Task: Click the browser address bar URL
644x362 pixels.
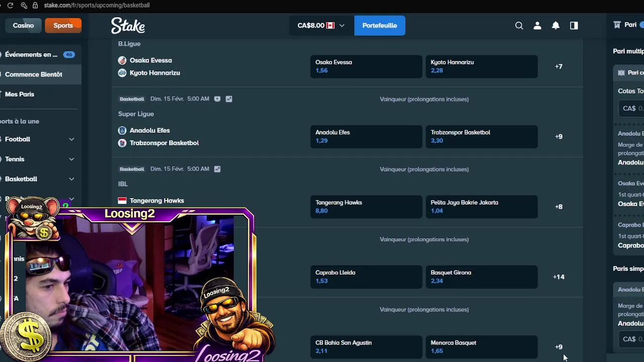Action: 97,5
